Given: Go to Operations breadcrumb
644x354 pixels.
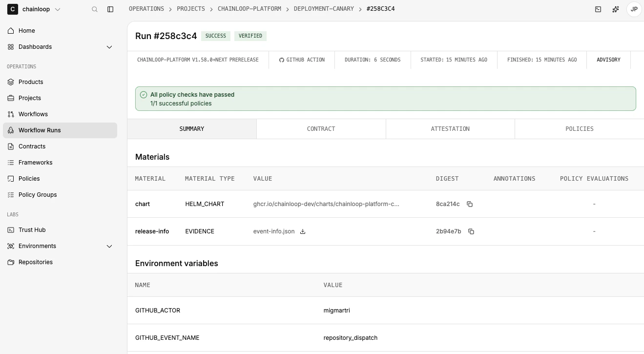Looking at the screenshot, I should click(146, 9).
